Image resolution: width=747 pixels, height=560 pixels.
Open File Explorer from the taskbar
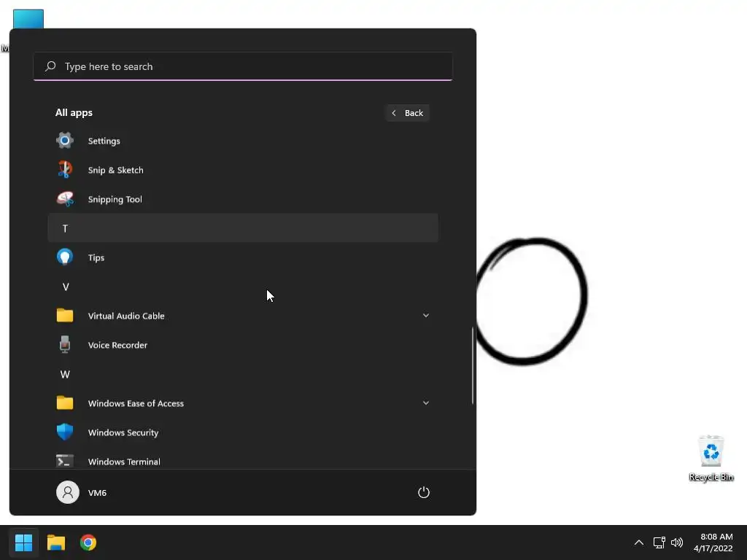(x=55, y=542)
